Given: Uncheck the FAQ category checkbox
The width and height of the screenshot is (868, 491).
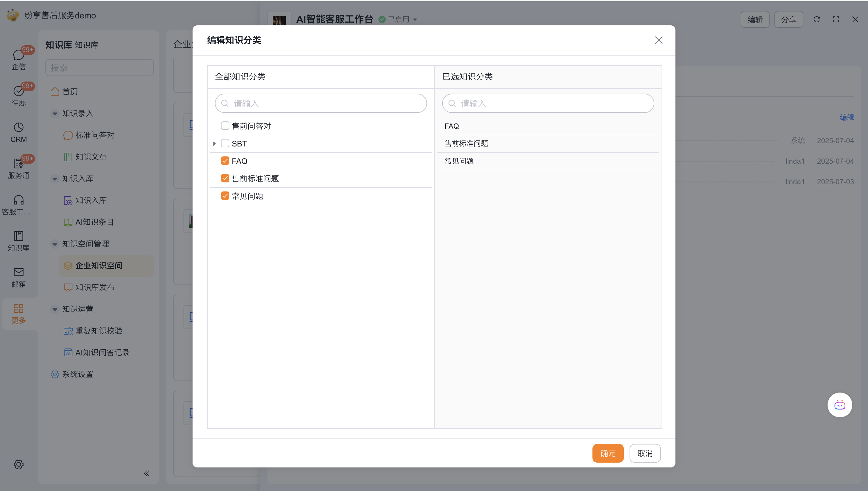Looking at the screenshot, I should pyautogui.click(x=225, y=161).
